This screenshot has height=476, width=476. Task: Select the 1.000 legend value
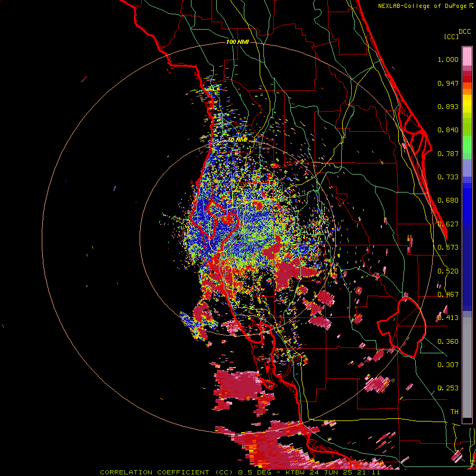point(448,59)
